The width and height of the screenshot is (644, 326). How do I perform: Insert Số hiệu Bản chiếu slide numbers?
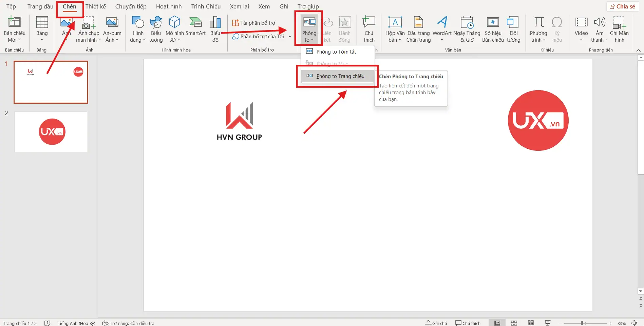pyautogui.click(x=492, y=29)
